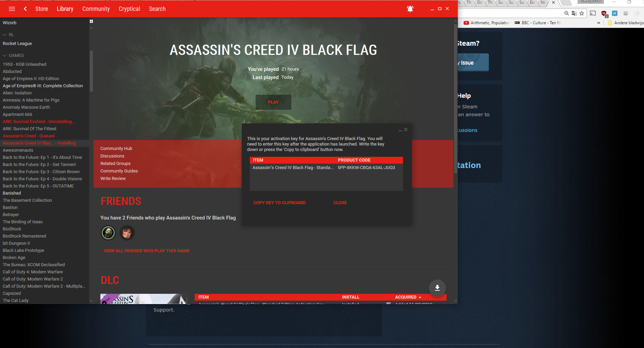
Task: Open the Store tab
Action: coord(42,9)
